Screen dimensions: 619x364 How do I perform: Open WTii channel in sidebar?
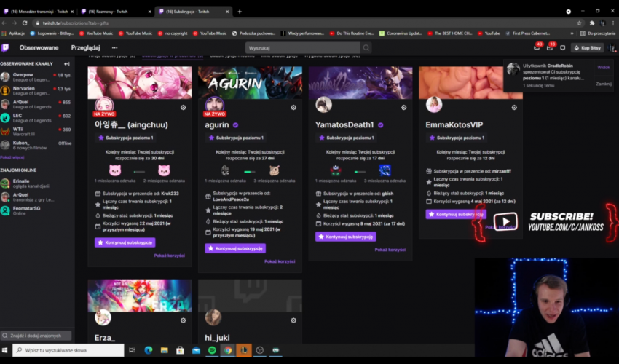point(36,132)
